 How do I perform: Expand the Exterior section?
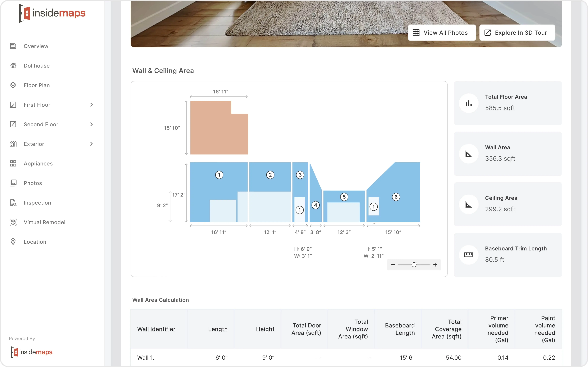[91, 144]
